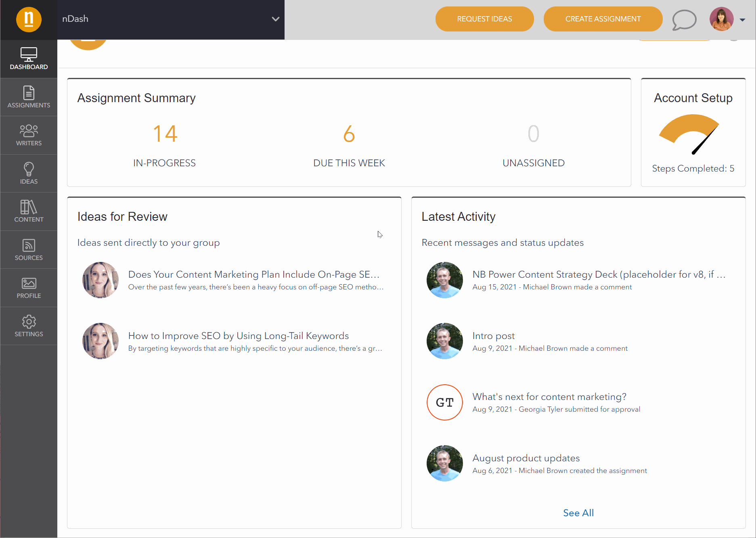The width and height of the screenshot is (756, 538).
Task: Click the Create Assignment button
Action: (x=603, y=19)
